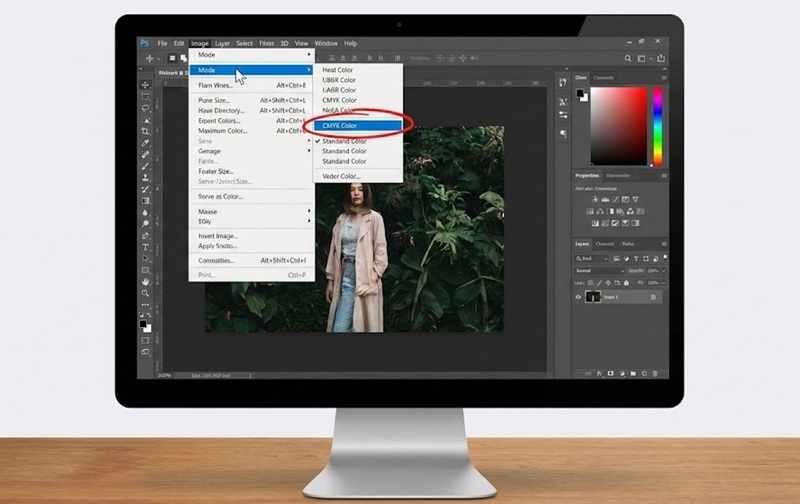The height and width of the screenshot is (504, 800).
Task: Click the search magnifier in options bar
Action: (628, 59)
